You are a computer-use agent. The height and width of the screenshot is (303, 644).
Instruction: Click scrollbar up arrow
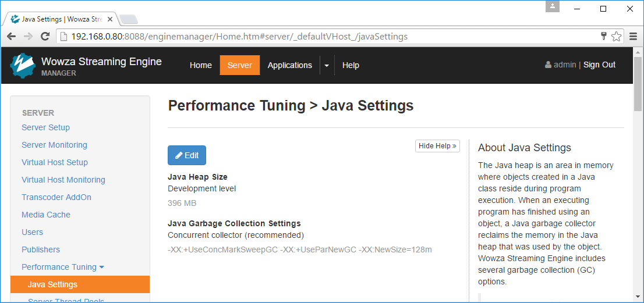coord(638,52)
